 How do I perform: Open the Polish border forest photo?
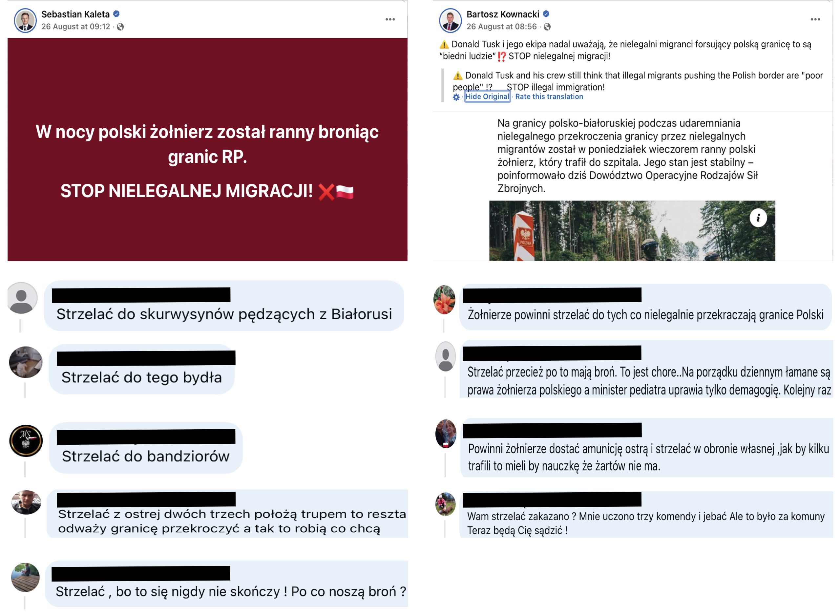coord(632,231)
